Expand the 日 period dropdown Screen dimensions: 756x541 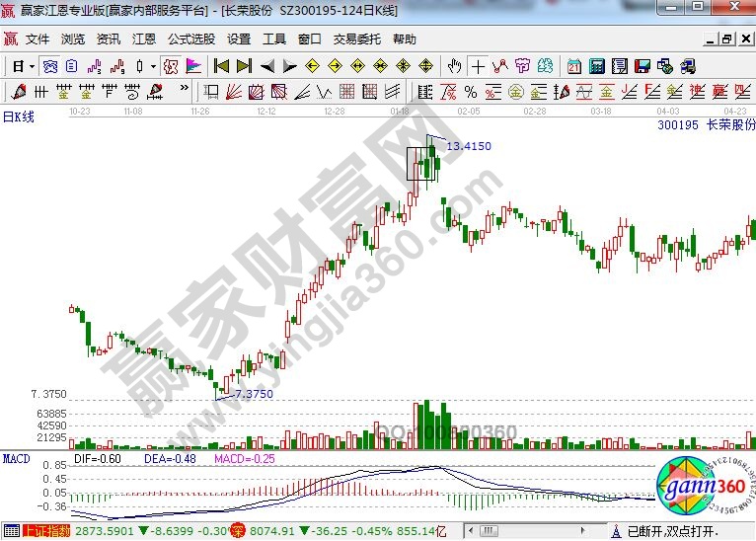(23, 66)
